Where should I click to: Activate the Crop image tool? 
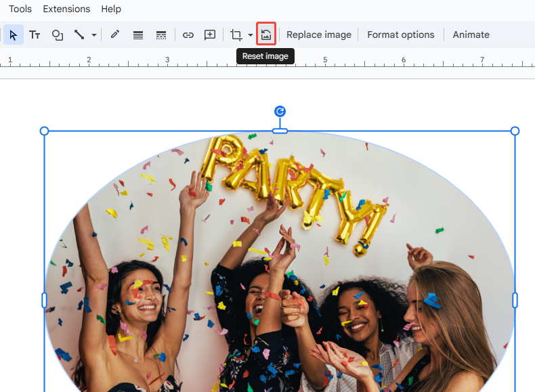tap(236, 35)
